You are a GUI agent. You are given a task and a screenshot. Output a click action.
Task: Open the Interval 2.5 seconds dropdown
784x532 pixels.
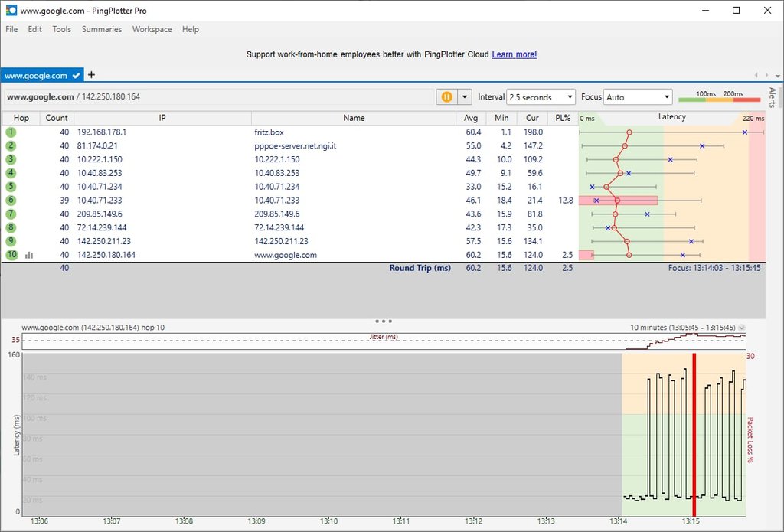click(541, 97)
